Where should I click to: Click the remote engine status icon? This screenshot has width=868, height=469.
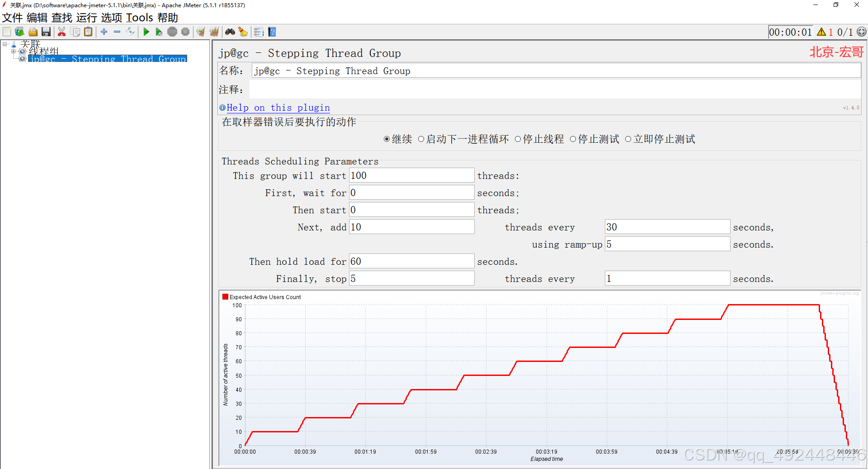tap(862, 32)
